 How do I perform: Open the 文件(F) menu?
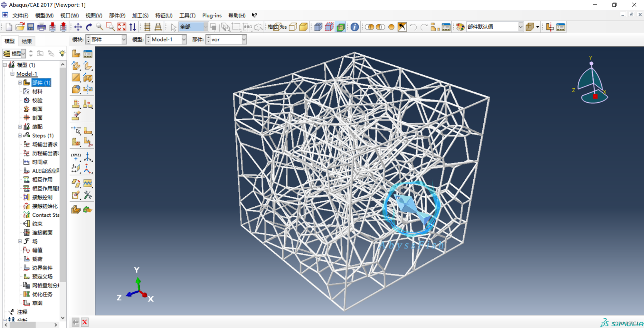click(x=20, y=15)
